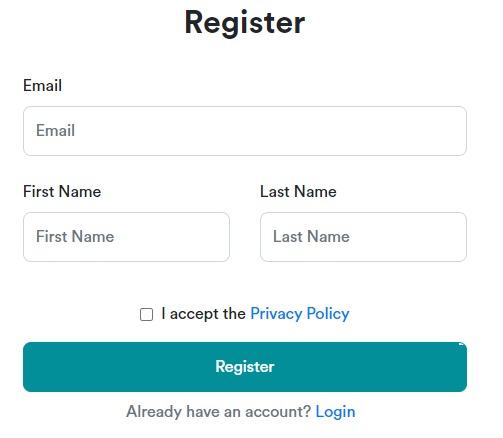The height and width of the screenshot is (438, 503).
Task: Click the Last Name field label
Action: click(x=298, y=191)
